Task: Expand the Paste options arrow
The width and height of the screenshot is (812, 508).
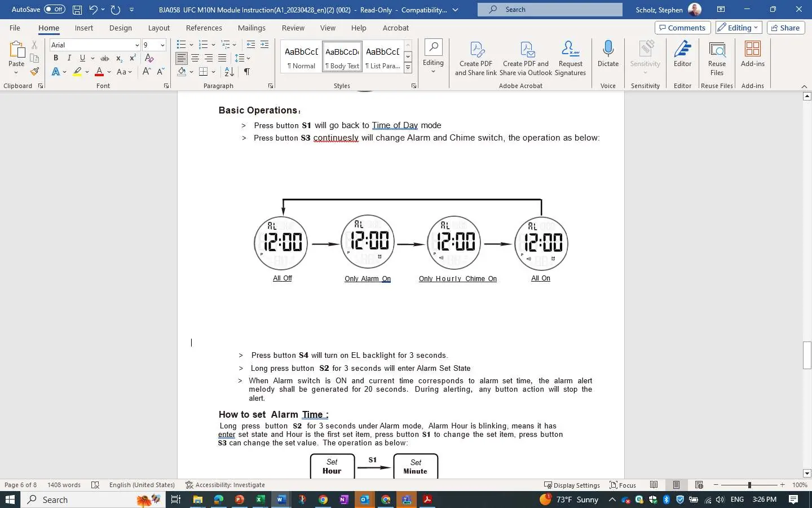Action: (x=16, y=73)
